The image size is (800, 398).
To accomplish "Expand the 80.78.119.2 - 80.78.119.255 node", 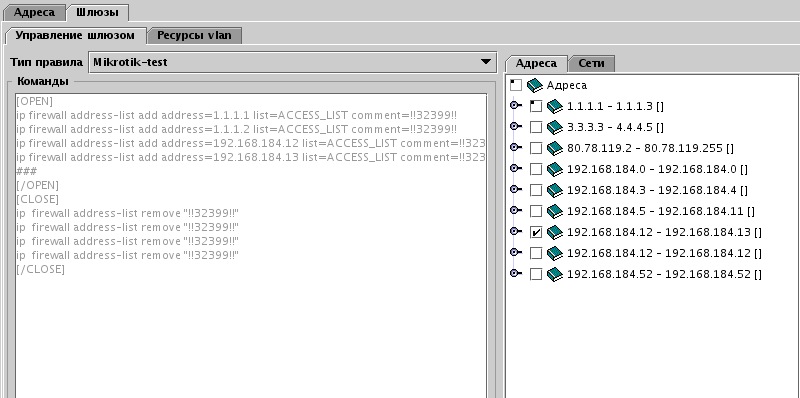I will 516,147.
